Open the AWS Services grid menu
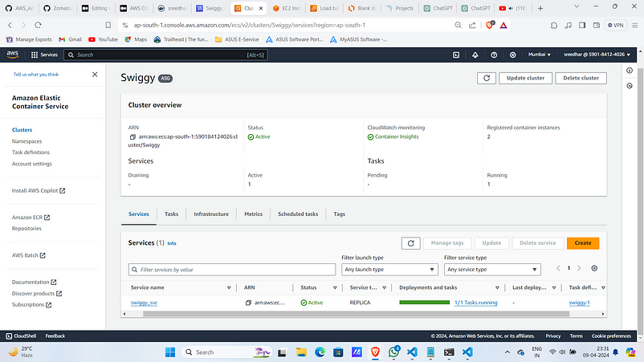 click(x=44, y=55)
